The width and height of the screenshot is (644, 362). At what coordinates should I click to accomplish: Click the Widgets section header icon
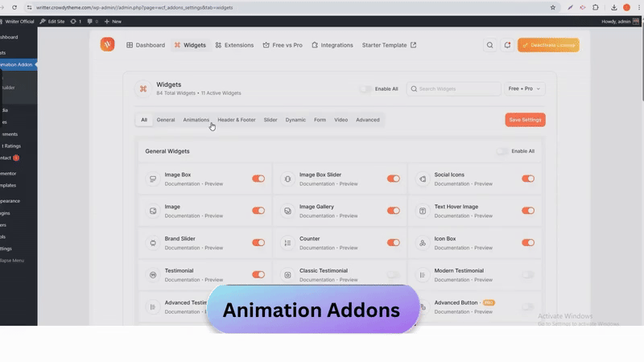tap(143, 88)
